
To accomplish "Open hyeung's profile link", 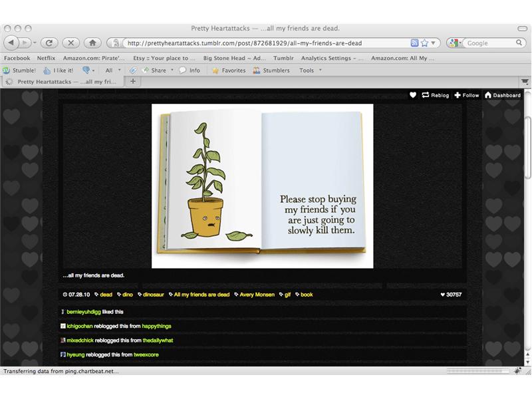I will 76,354.
